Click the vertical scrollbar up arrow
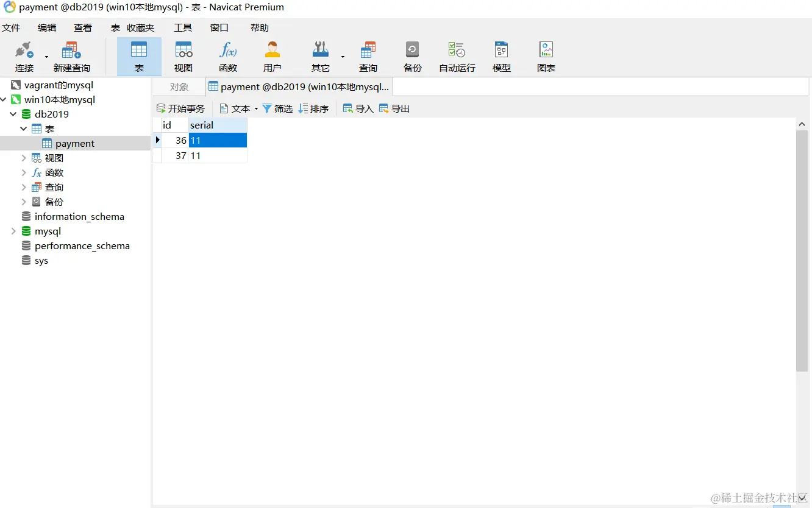Screen dimensions: 812x508 802,124
